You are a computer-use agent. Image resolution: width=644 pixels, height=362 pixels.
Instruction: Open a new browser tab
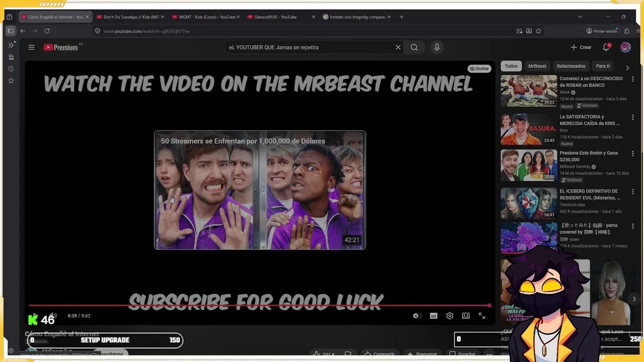pyautogui.click(x=401, y=17)
